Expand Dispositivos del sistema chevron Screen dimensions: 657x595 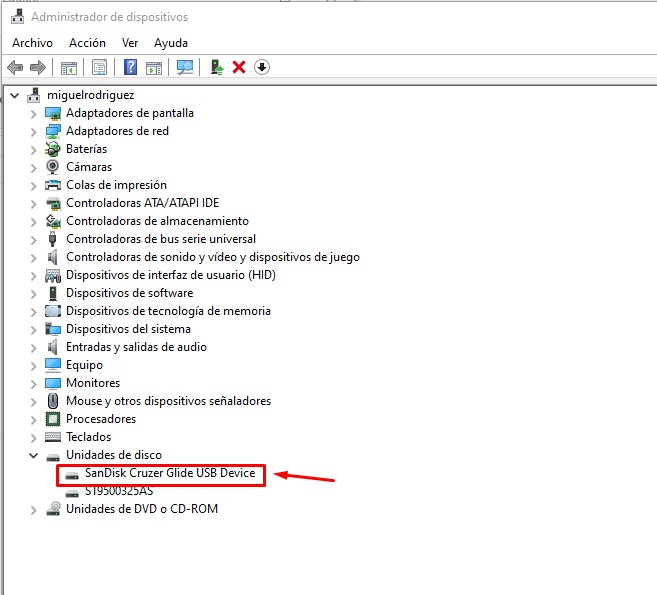tap(34, 330)
